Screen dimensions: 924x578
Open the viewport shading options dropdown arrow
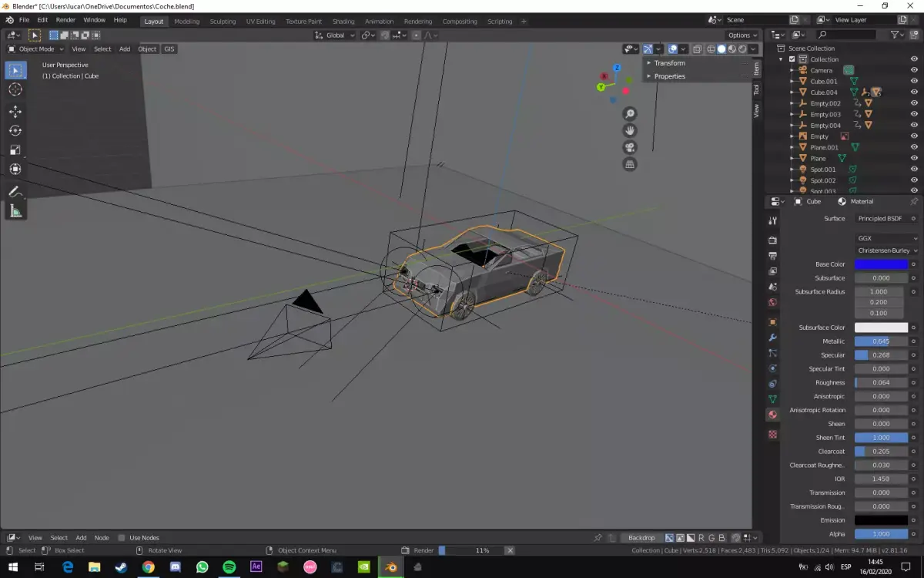click(x=753, y=49)
